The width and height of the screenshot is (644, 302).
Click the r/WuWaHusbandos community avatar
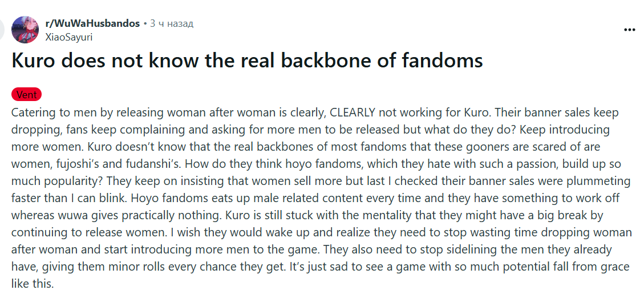pos(25,30)
